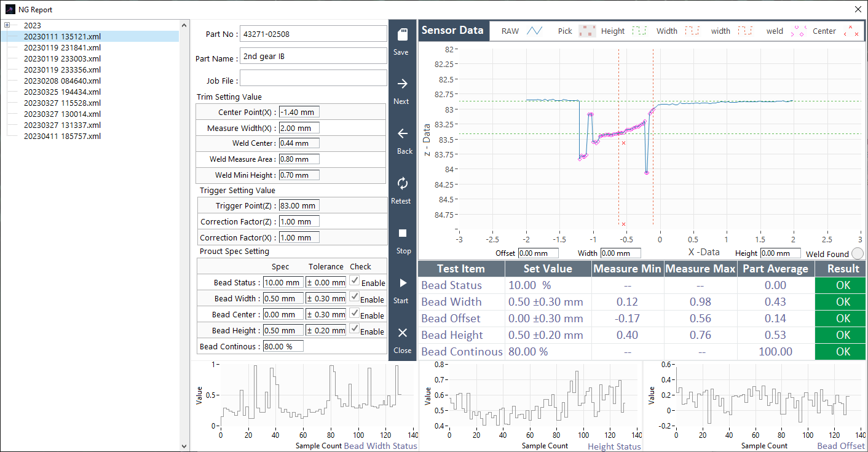Expand the 2023 tree folder

(7, 25)
